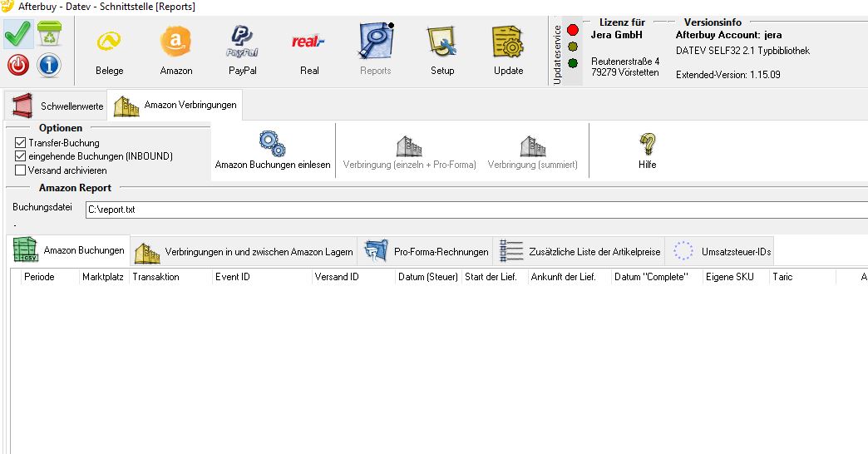Switch to the Schwellenwerte tab
Viewport: 868px width, 454px height.
(x=57, y=106)
